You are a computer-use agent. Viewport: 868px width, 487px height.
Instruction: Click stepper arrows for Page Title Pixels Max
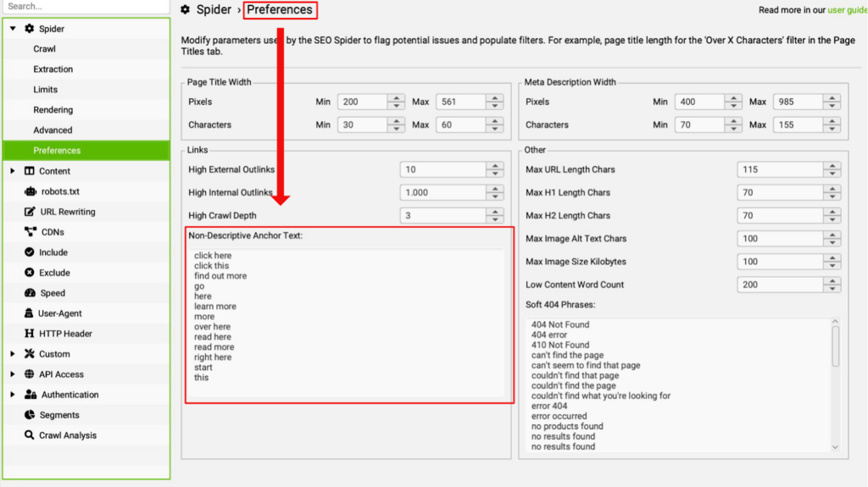pyautogui.click(x=495, y=102)
